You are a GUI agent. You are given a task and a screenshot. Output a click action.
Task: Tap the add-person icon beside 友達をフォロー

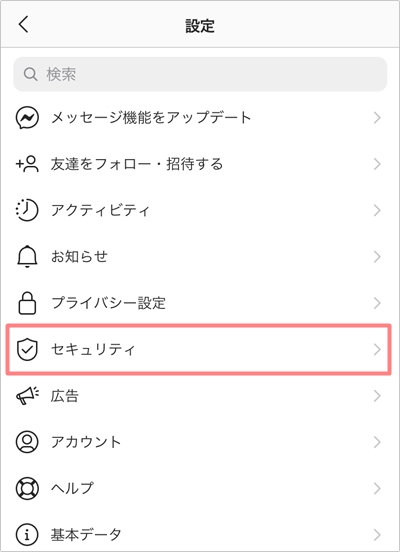[x=27, y=164]
